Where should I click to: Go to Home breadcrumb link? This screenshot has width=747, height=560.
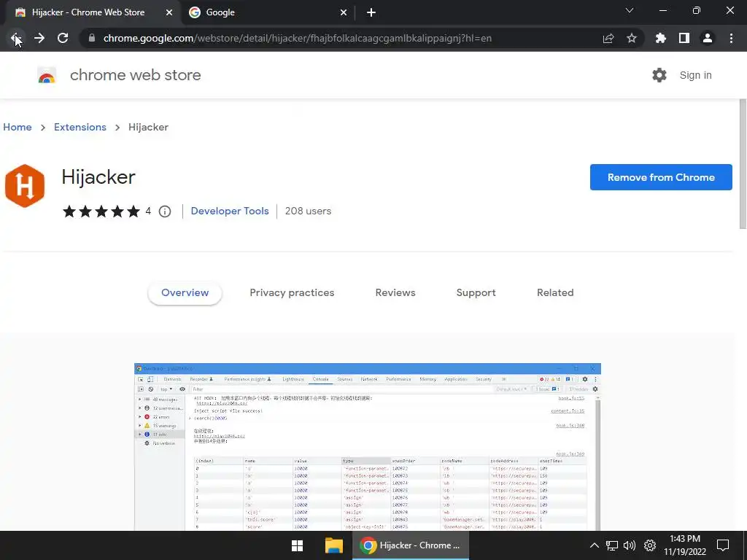[x=18, y=127]
